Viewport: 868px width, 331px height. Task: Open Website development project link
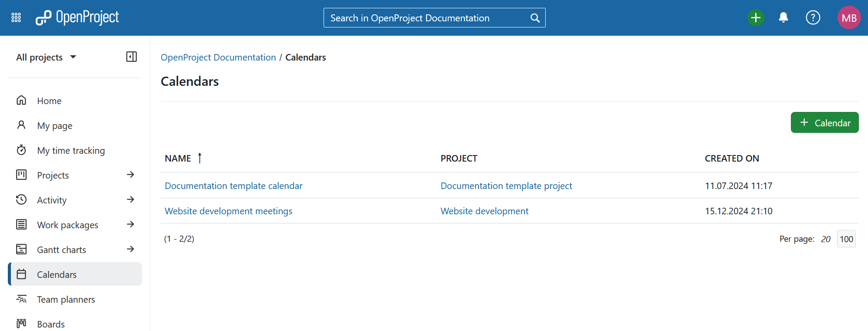tap(484, 211)
